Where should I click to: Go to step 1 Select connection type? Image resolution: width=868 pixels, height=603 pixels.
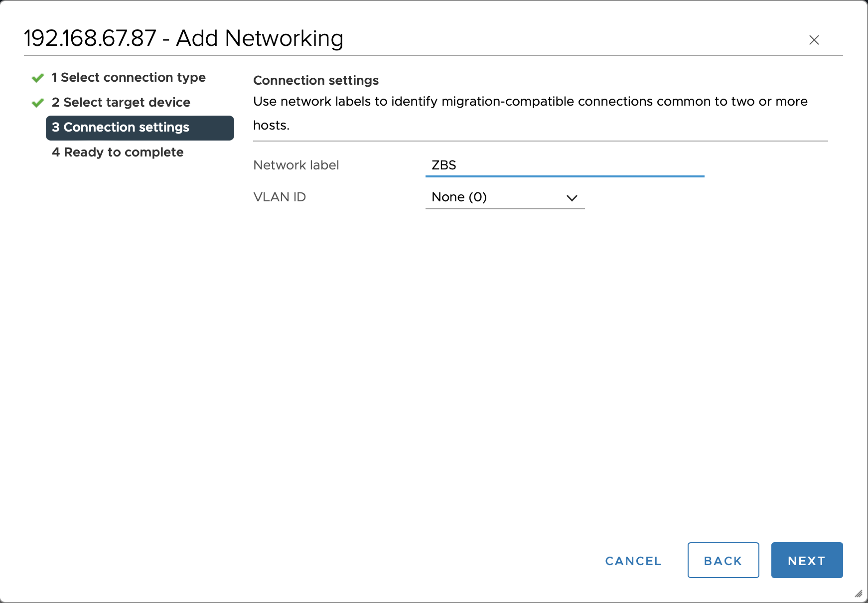tap(129, 78)
